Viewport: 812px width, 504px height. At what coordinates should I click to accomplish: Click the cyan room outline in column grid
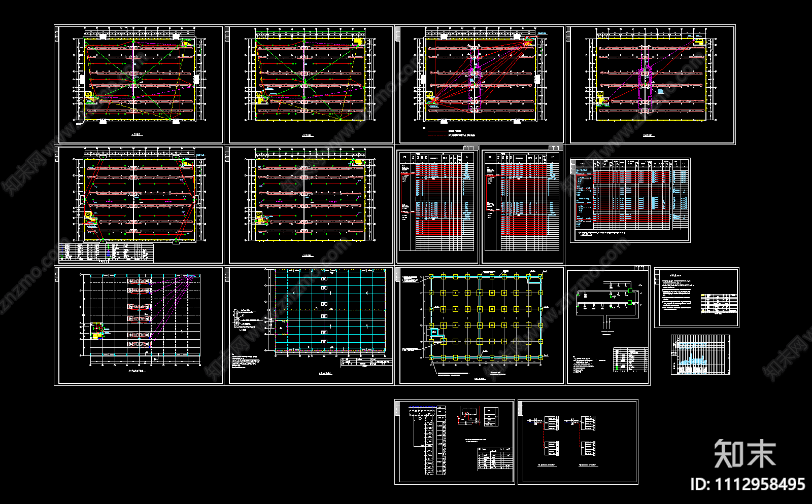tap(434, 333)
